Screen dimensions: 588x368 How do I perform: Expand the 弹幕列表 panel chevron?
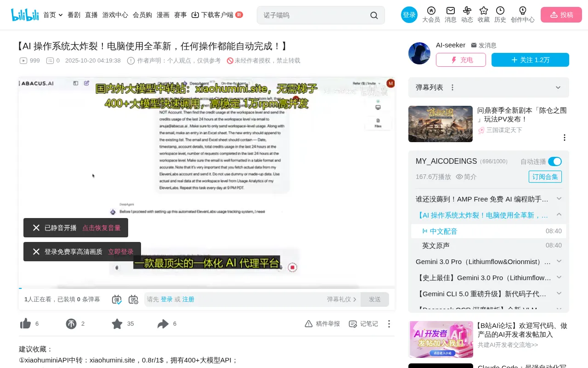click(x=558, y=87)
